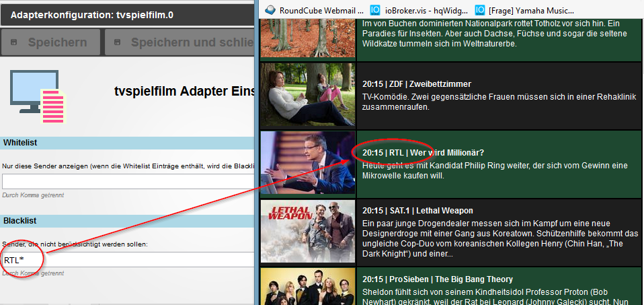Click the Speichern button
This screenshot has height=305, width=644.
50,42
